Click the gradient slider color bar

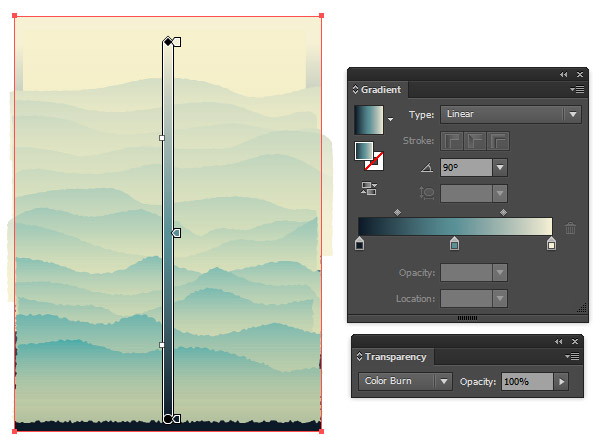pos(455,226)
